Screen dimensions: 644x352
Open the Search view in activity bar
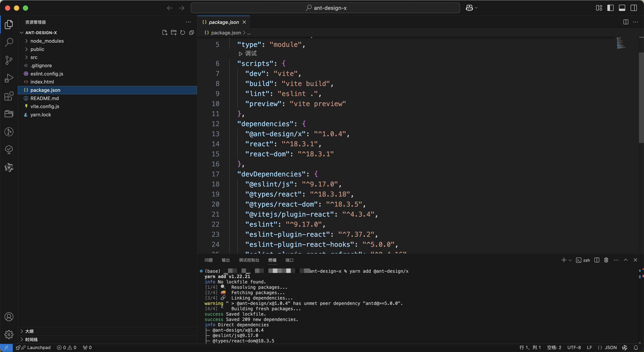click(9, 42)
